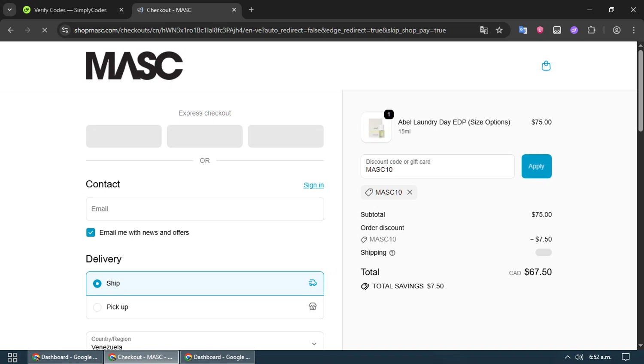Open the Windows Task View icon
Viewport: 644px width, 364px height.
pos(12,357)
